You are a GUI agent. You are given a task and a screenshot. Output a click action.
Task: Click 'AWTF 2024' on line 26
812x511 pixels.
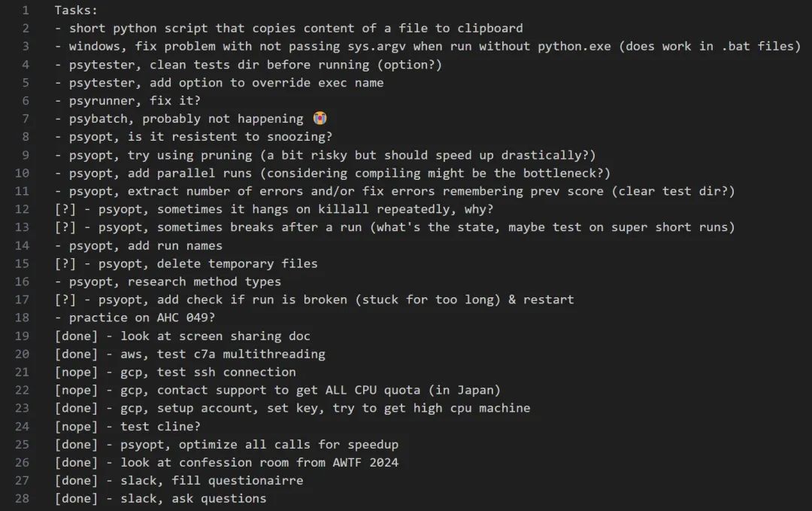[365, 462]
